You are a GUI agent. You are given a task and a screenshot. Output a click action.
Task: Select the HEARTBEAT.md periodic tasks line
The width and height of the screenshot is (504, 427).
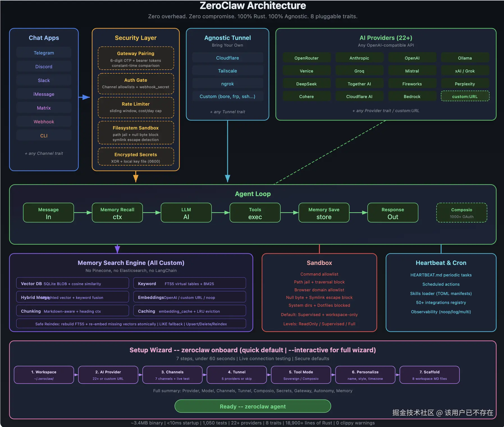click(441, 275)
